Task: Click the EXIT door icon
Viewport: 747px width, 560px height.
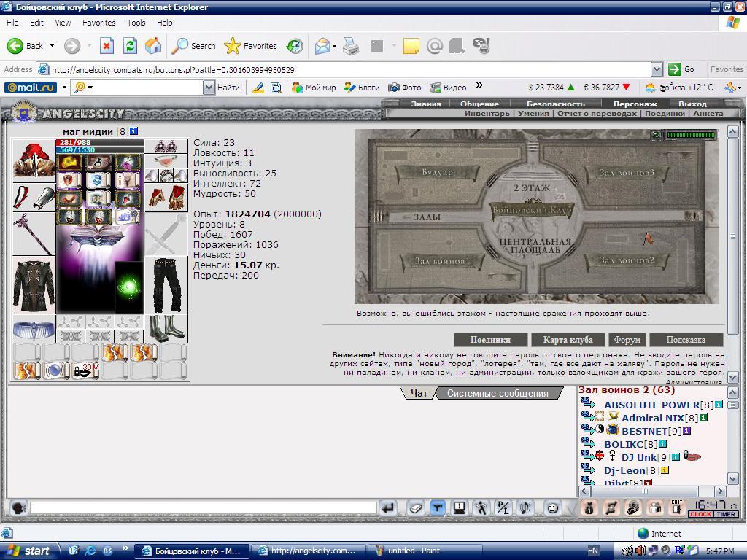Action: coord(677,507)
